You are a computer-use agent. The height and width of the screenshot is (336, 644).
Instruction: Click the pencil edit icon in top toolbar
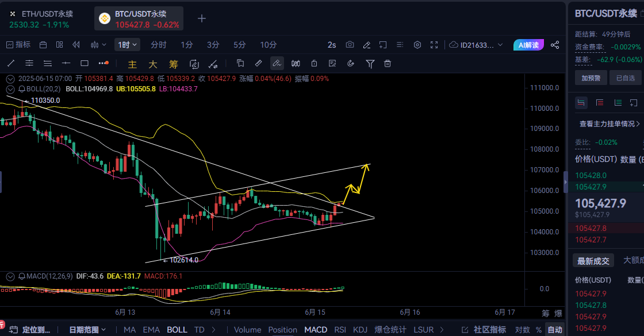pyautogui.click(x=367, y=45)
